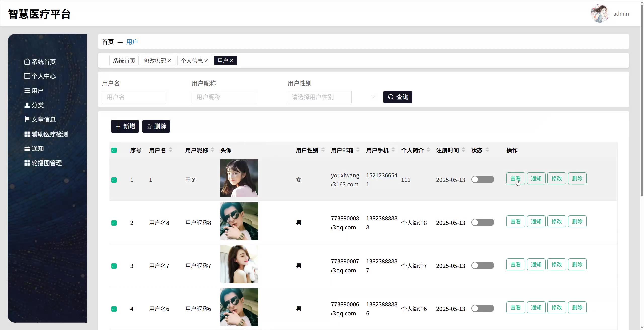Click the 新增 add button
Viewport: 644px width, 330px height.
[125, 126]
